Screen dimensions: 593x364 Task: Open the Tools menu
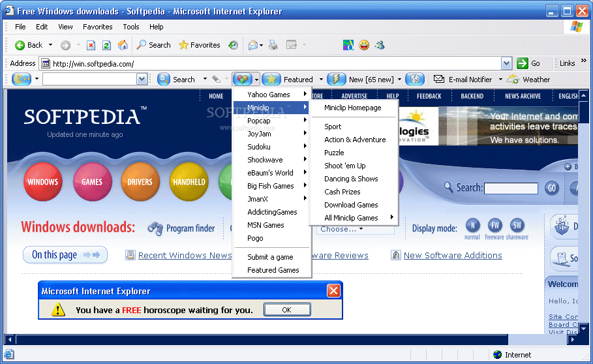pyautogui.click(x=131, y=27)
